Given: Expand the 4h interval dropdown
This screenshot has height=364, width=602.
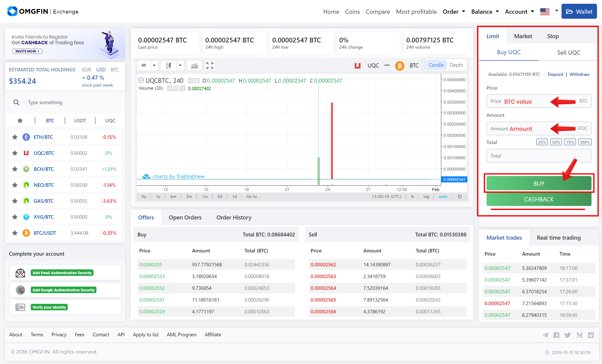Looking at the screenshot, I should coord(154,66).
